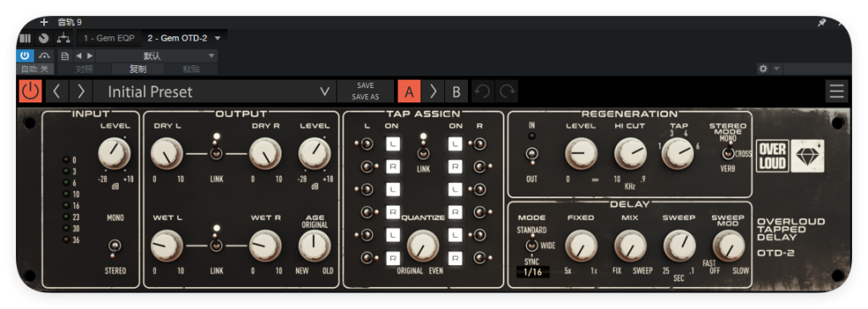Click the copy A to B arrow
868x309 pixels.
coord(433,91)
